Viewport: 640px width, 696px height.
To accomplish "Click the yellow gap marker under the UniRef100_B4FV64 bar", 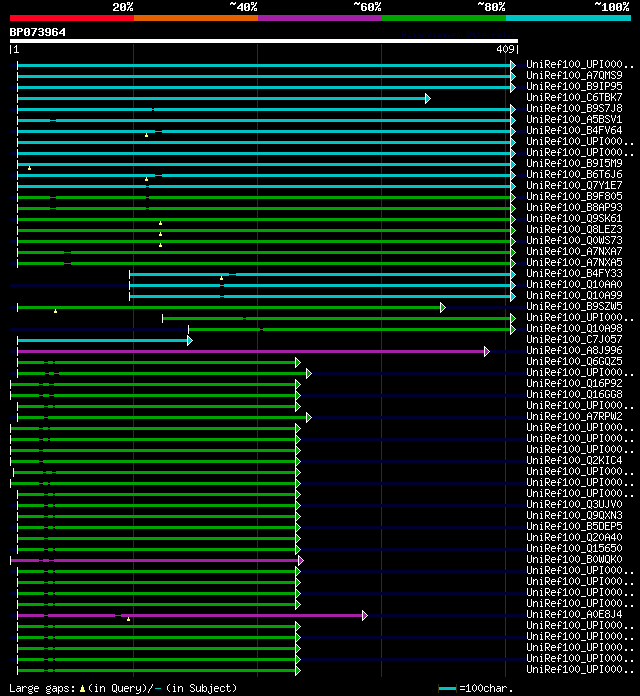I will (146, 135).
